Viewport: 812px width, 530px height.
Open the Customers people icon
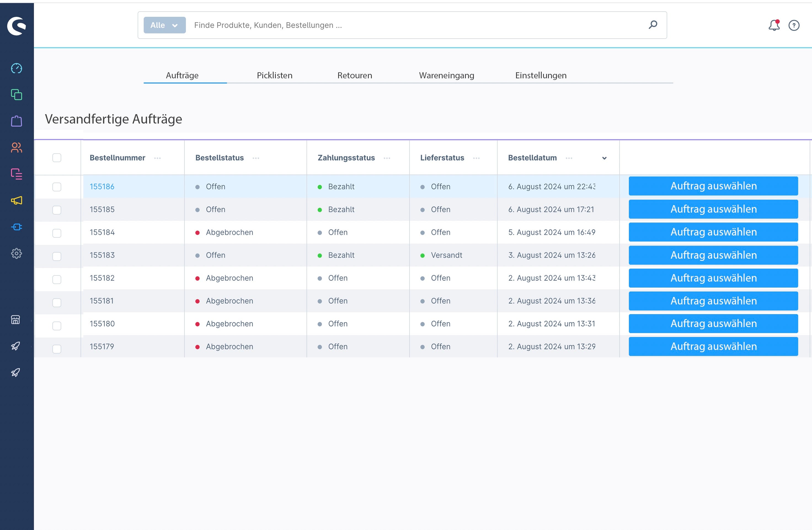[16, 147]
